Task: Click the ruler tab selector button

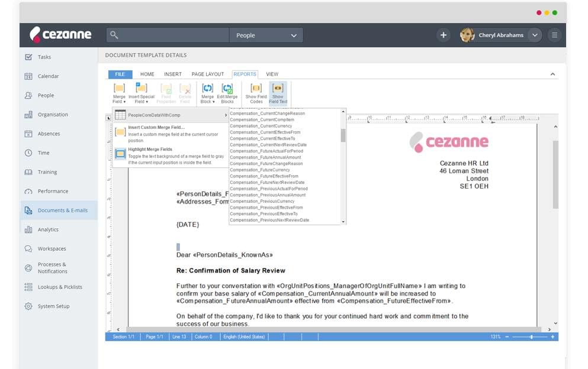Action: [109, 118]
